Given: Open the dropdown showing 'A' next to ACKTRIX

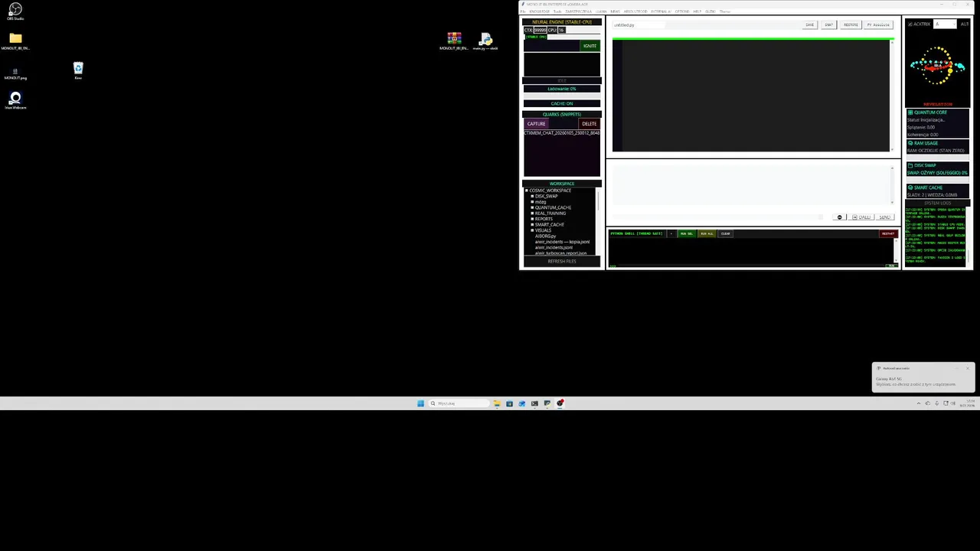Looking at the screenshot, I should (946, 24).
